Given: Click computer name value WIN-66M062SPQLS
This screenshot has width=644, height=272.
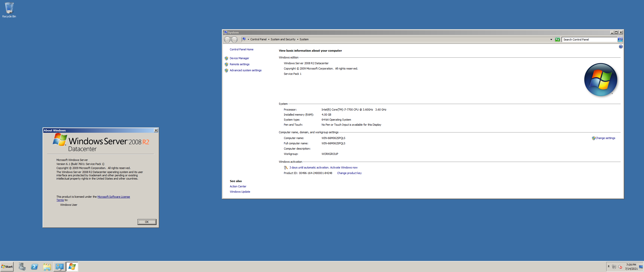Looking at the screenshot, I should (x=333, y=138).
